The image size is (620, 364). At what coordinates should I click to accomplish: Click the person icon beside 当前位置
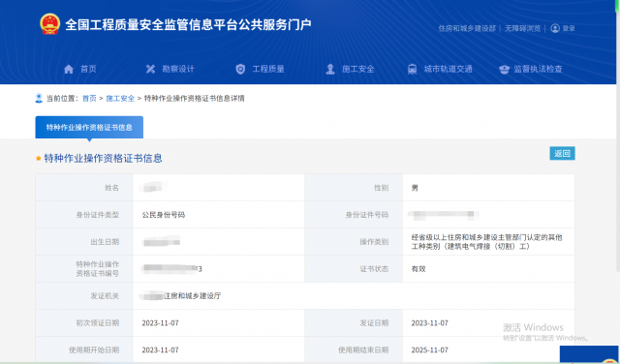[x=39, y=98]
